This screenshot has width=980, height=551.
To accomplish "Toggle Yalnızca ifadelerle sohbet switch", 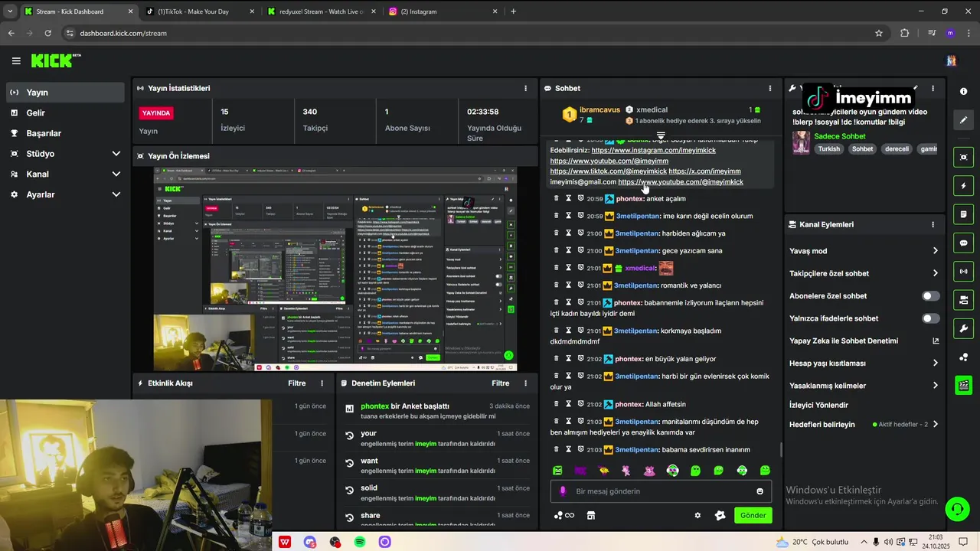I will [930, 318].
